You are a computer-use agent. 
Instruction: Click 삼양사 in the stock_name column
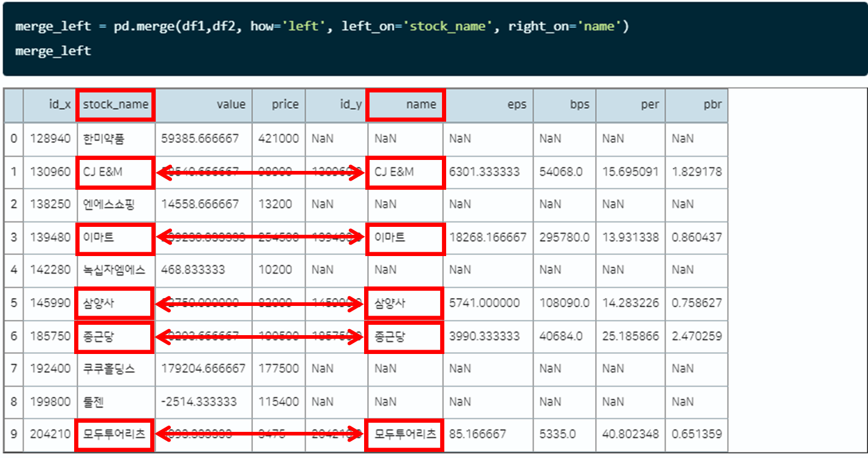click(115, 303)
